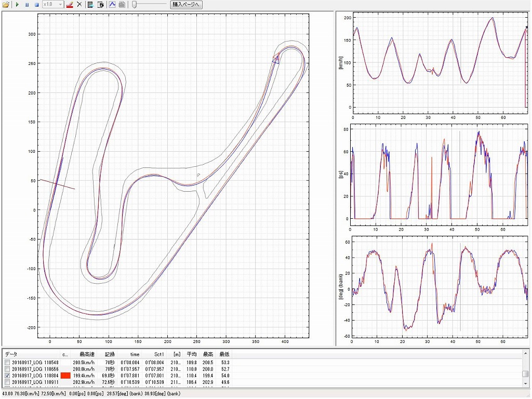Pause the lap playback
532x399 pixels.
point(27,5)
